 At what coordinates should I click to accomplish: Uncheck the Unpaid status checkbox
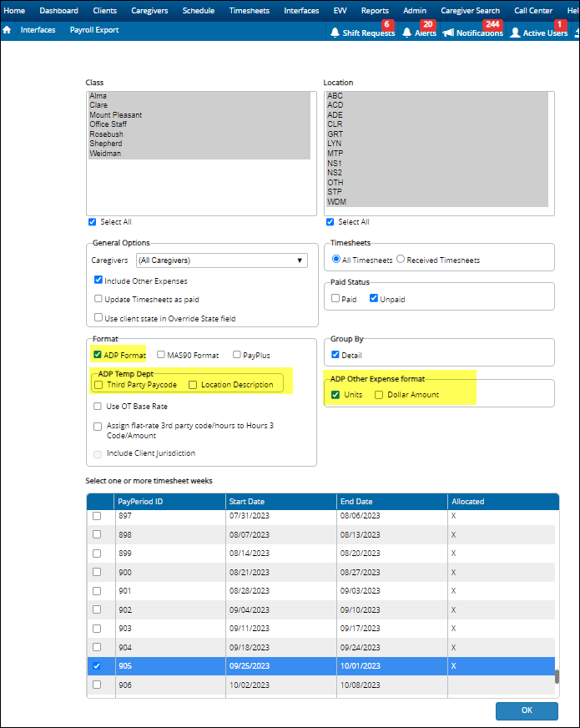(x=374, y=298)
